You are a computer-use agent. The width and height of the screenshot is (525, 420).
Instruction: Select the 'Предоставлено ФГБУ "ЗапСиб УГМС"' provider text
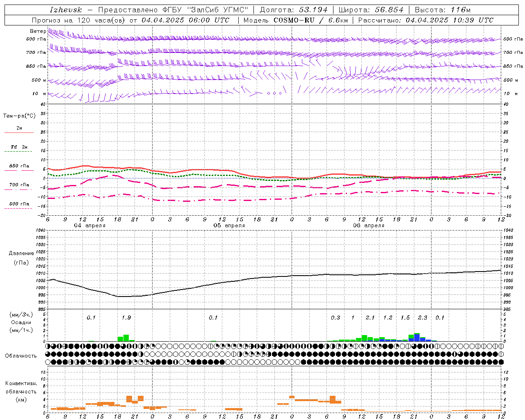[x=173, y=10]
